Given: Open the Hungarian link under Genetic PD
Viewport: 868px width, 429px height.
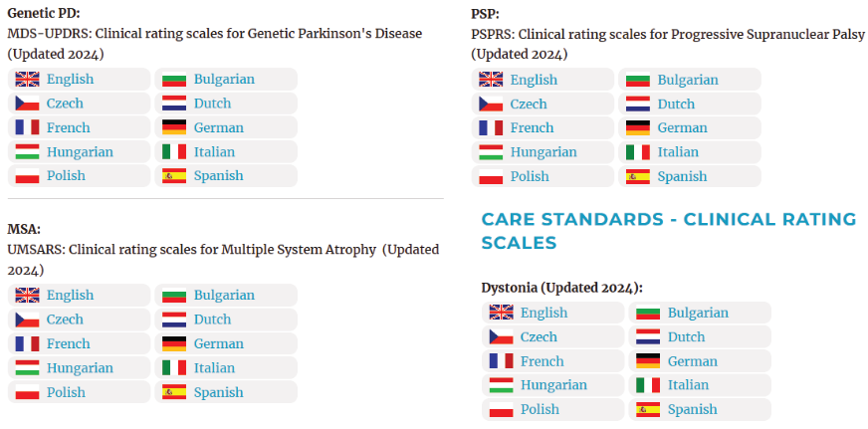Looking at the screenshot, I should pos(80,152).
